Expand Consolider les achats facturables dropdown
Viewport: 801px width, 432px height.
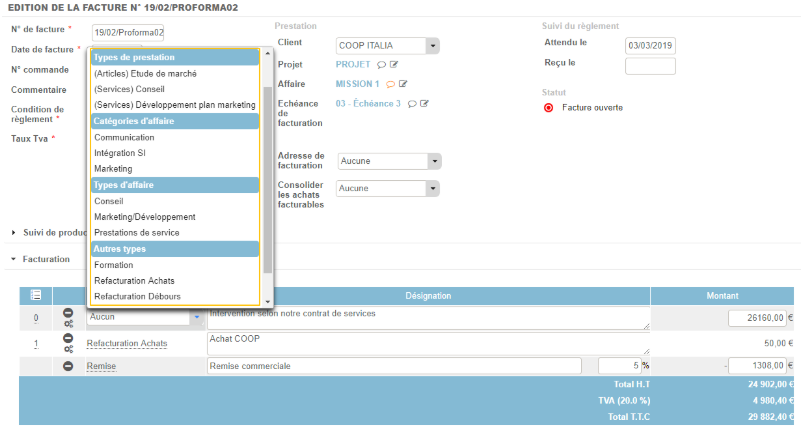point(432,188)
